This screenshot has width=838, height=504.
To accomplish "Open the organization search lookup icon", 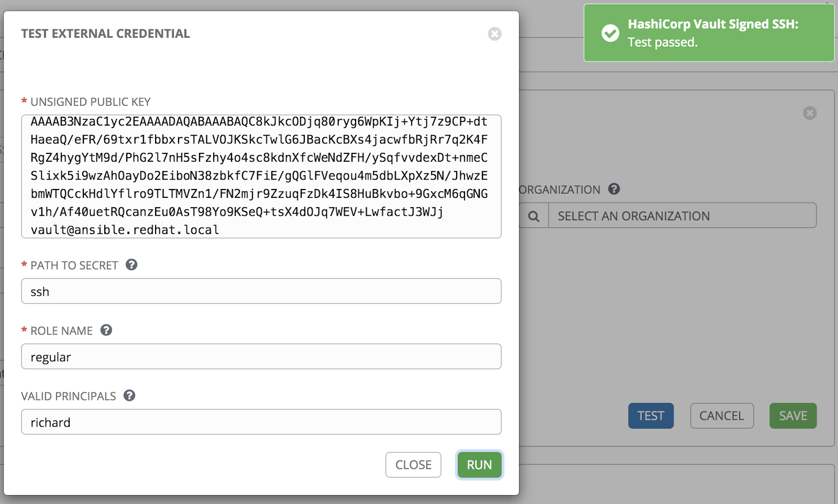I will point(534,216).
